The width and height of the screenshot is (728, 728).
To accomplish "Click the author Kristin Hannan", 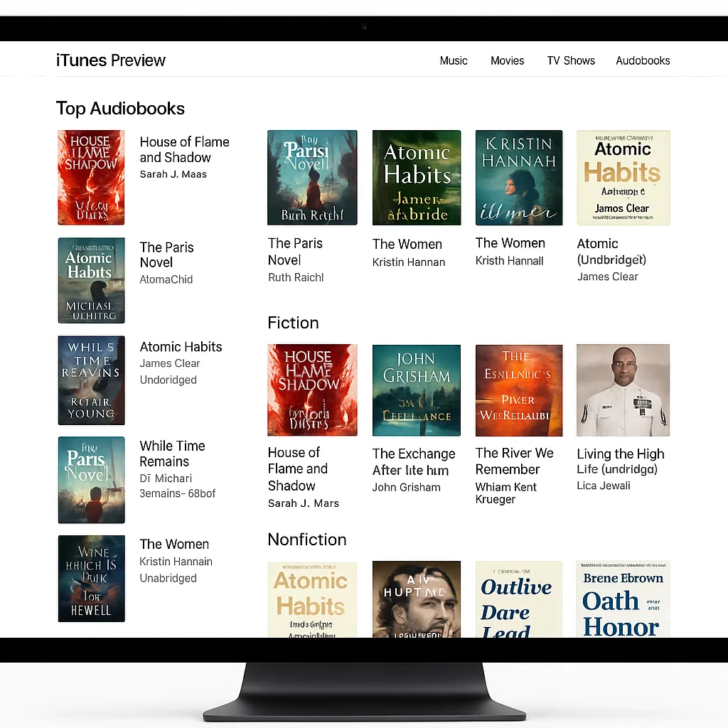I will pyautogui.click(x=409, y=262).
